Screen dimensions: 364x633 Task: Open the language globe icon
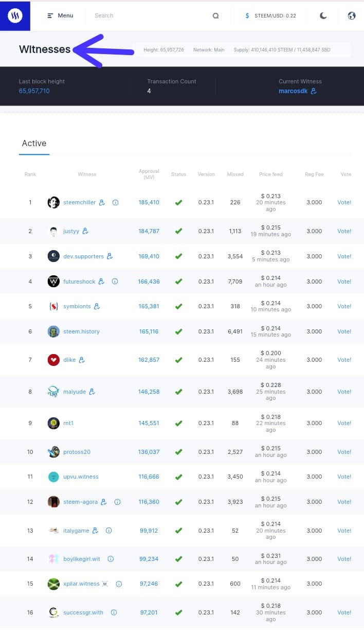(352, 15)
